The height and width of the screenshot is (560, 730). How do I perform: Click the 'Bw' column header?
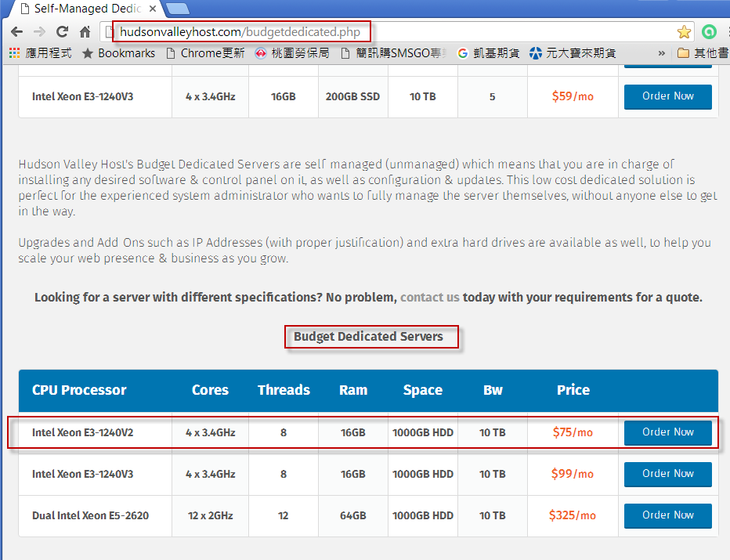(x=493, y=389)
